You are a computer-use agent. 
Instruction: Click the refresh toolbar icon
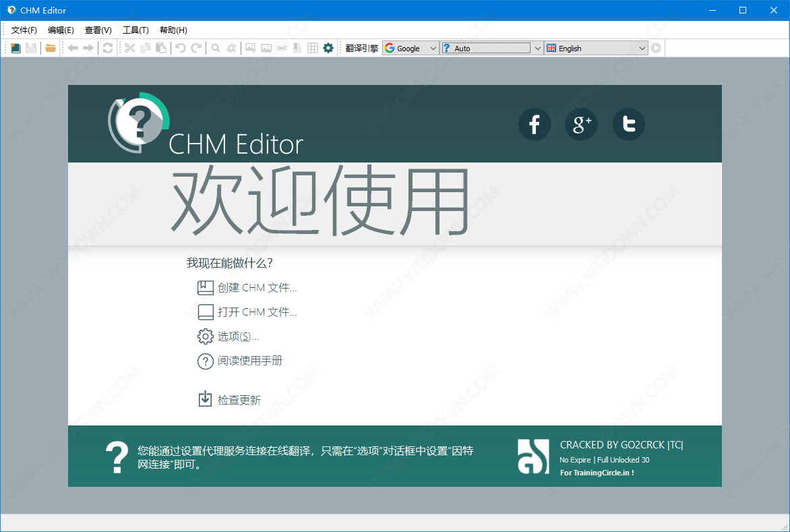(x=108, y=48)
